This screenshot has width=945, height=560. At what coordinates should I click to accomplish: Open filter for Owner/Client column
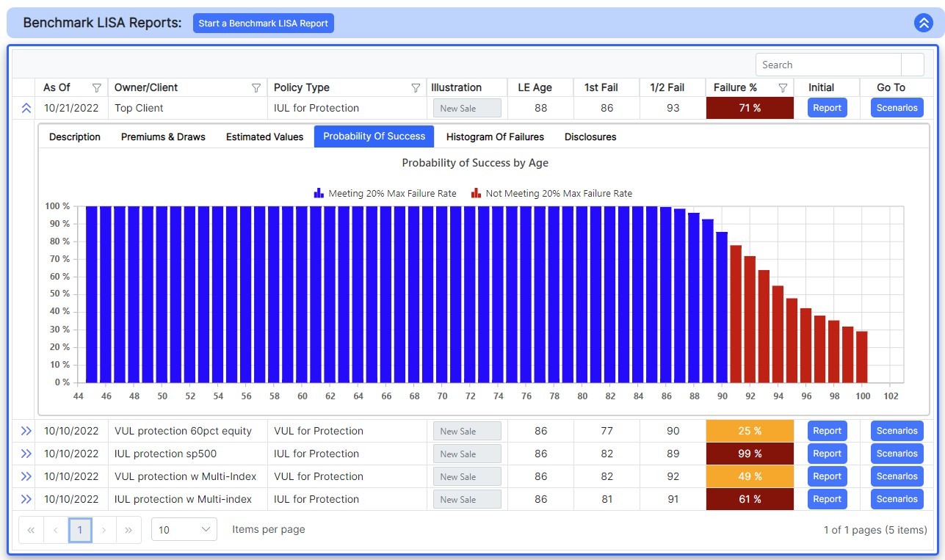(256, 88)
